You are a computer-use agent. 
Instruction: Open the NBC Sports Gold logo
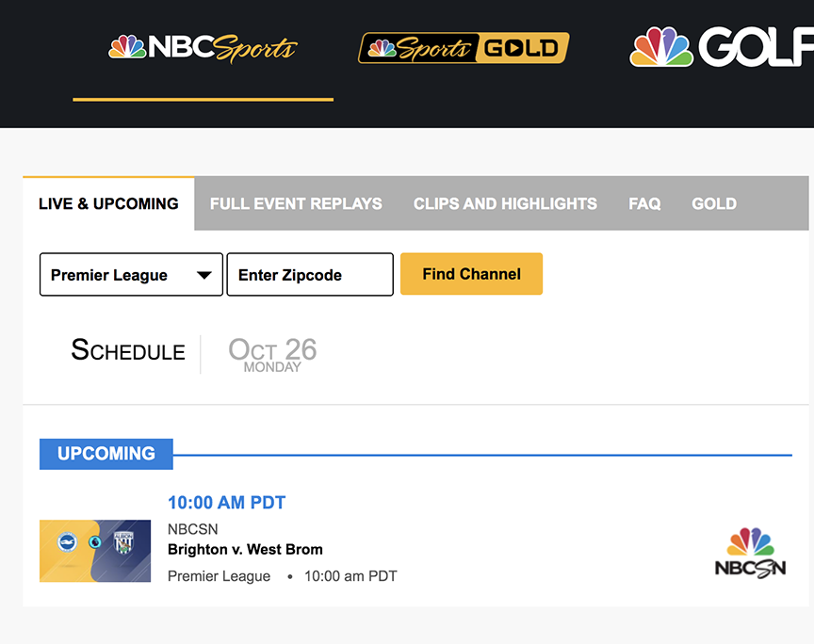[464, 48]
